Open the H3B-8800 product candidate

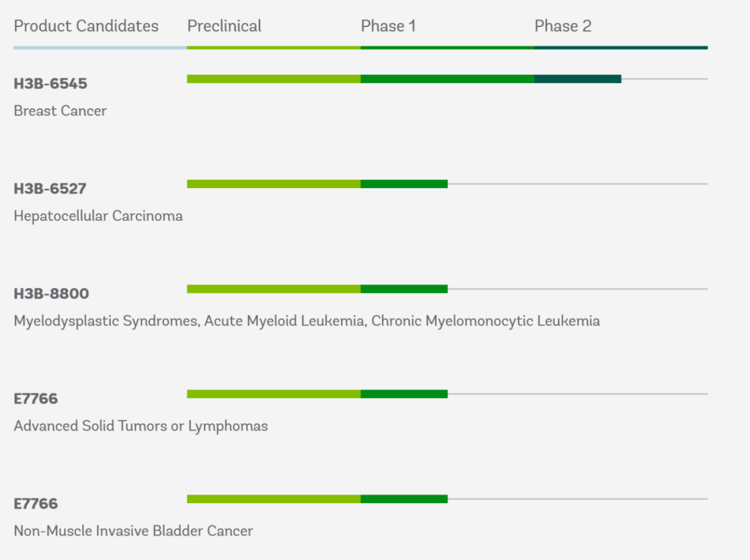tap(51, 294)
